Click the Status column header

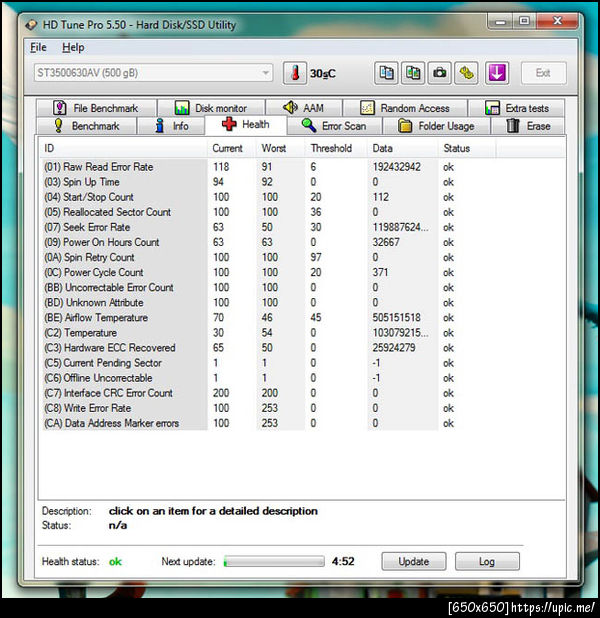(x=467, y=148)
